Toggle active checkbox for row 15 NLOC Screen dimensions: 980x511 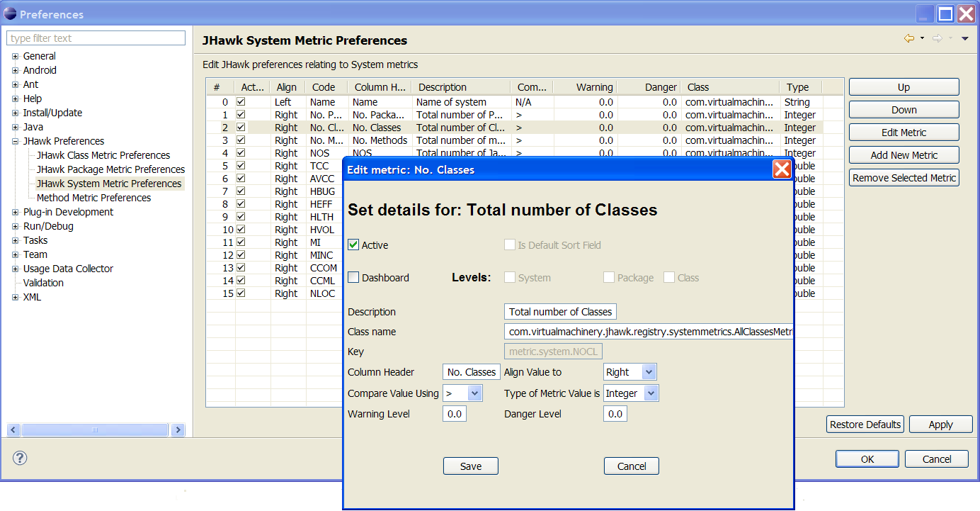[241, 293]
